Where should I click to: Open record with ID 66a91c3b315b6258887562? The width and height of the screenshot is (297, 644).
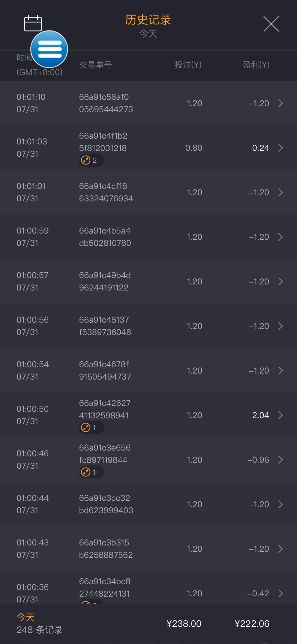click(106, 549)
